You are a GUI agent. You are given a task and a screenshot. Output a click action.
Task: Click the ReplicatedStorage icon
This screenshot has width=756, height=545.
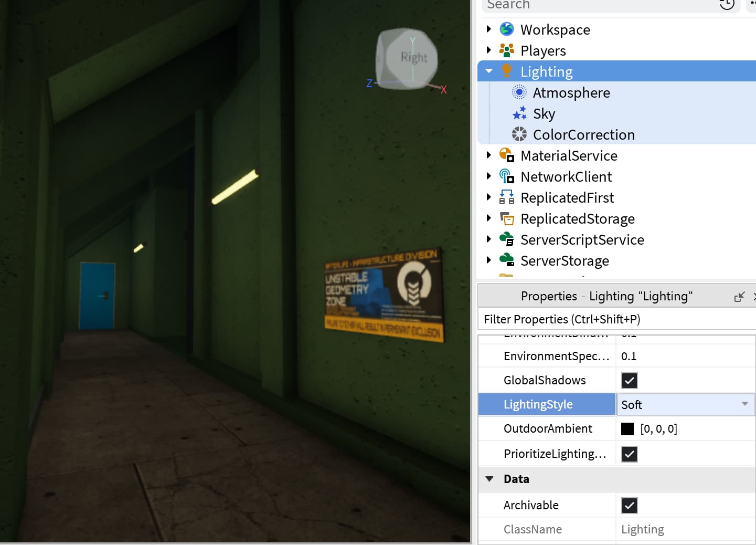[x=506, y=218]
